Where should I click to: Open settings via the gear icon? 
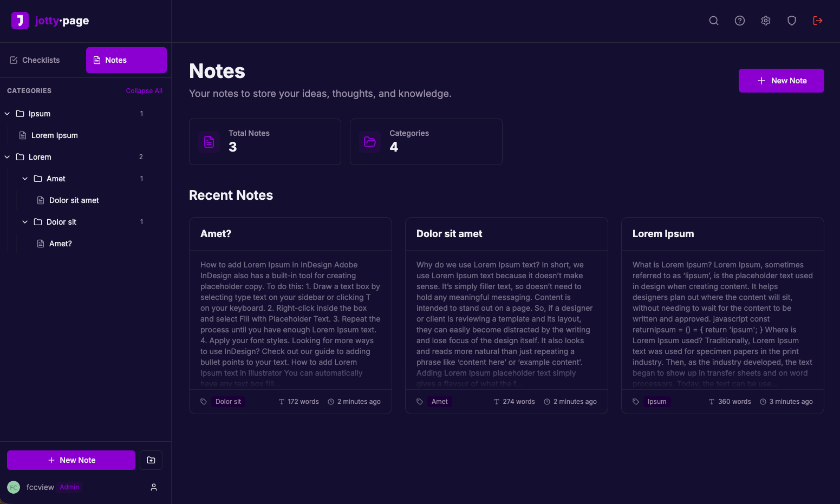point(766,21)
